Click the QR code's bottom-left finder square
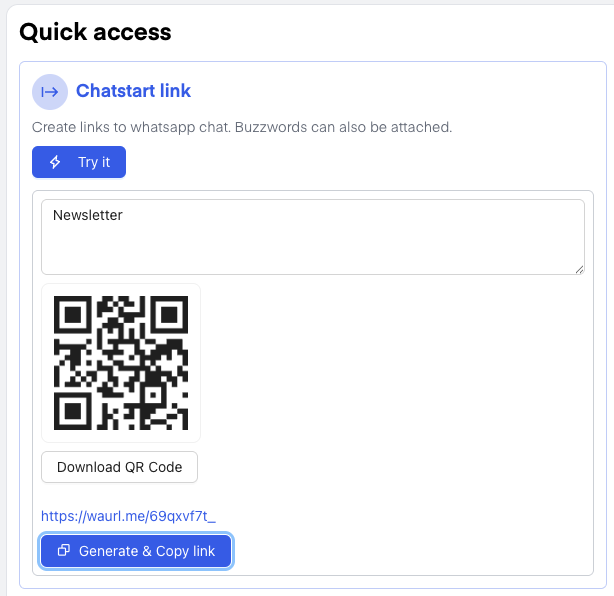The height and width of the screenshot is (596, 614). [x=73, y=411]
